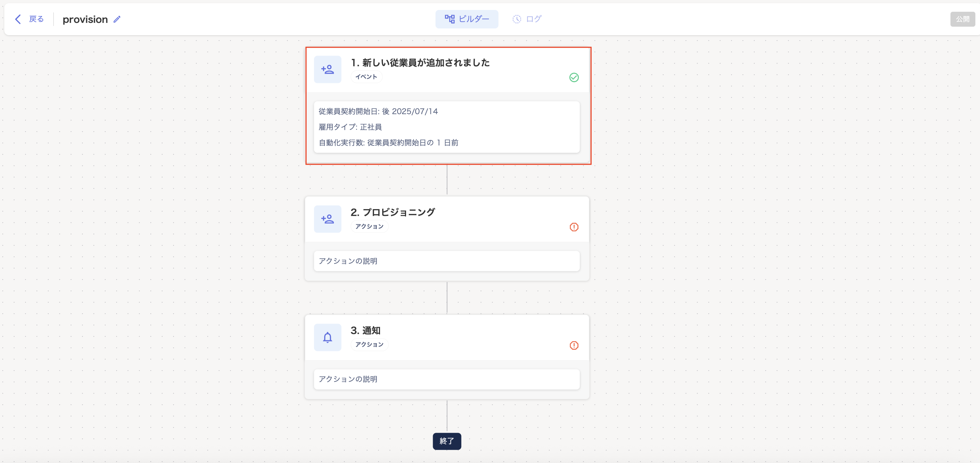980x463 pixels.
Task: Click add-employee icon on step 1
Action: 327,70
